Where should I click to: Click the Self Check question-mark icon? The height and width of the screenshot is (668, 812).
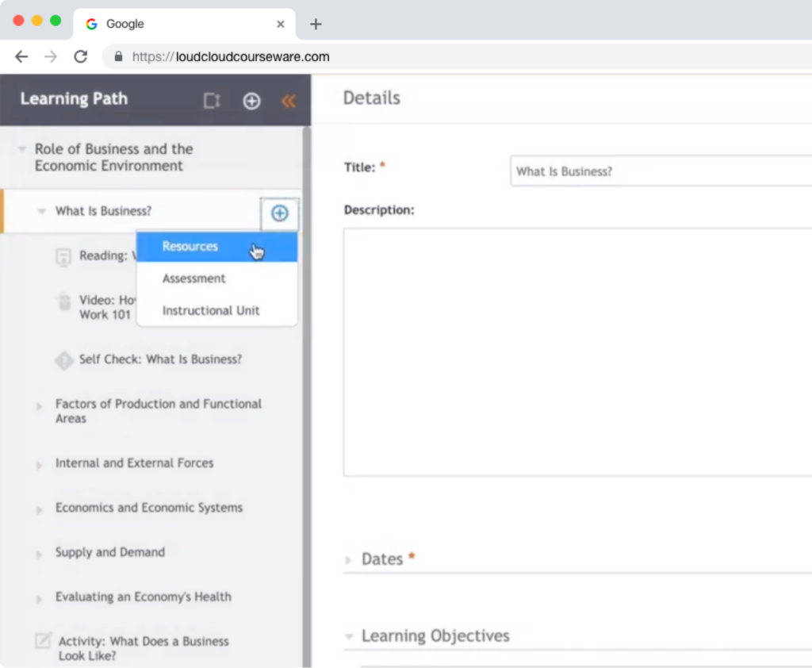(x=64, y=359)
